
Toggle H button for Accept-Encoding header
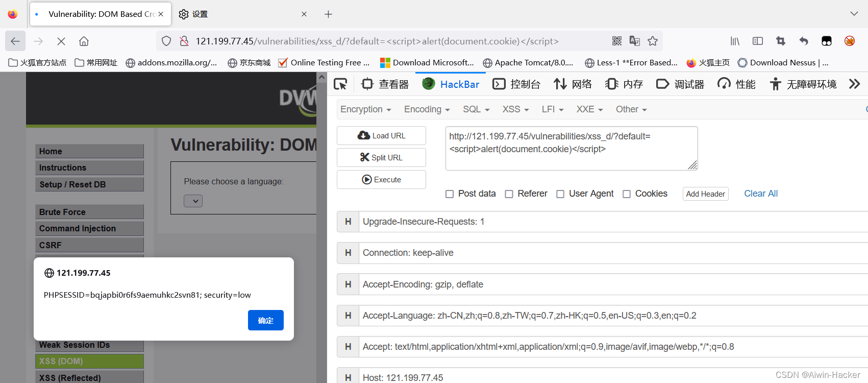coord(348,284)
